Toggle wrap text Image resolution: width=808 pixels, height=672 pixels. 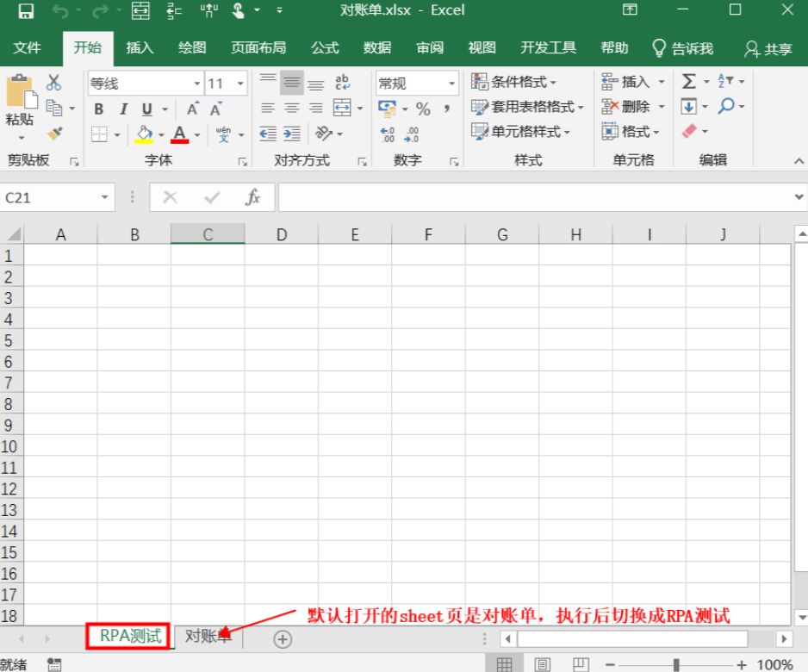[342, 82]
